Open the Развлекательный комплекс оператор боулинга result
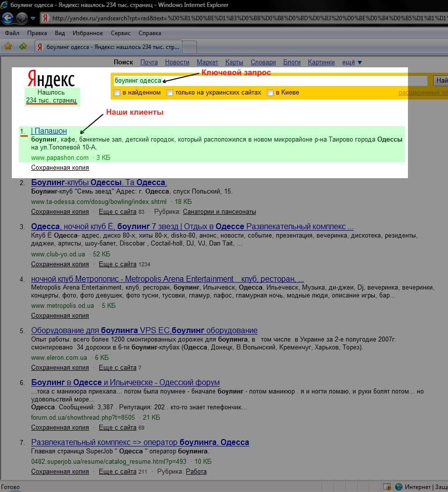 point(140,442)
